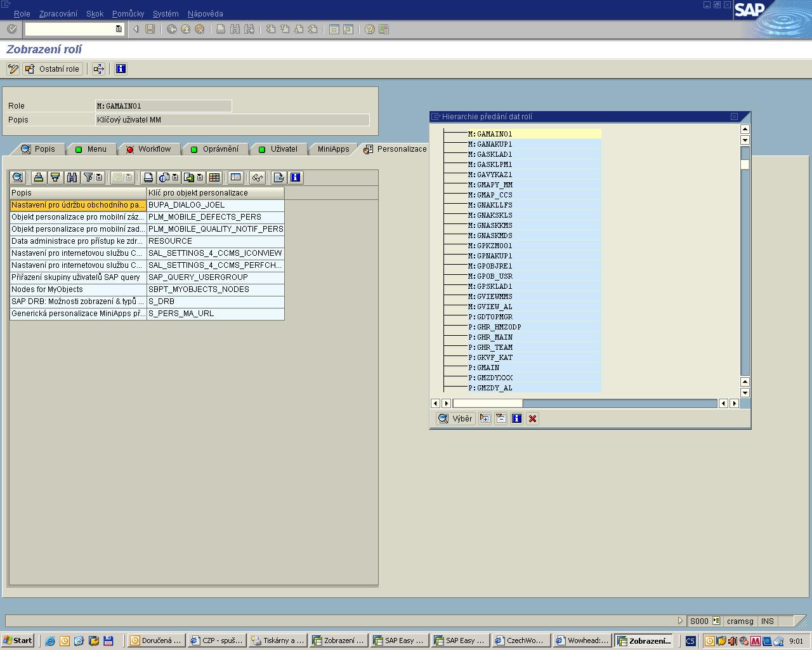Viewport: 812px width, 650px height.
Task: Click the sort ascending icon in the grid toolbar
Action: click(x=39, y=178)
